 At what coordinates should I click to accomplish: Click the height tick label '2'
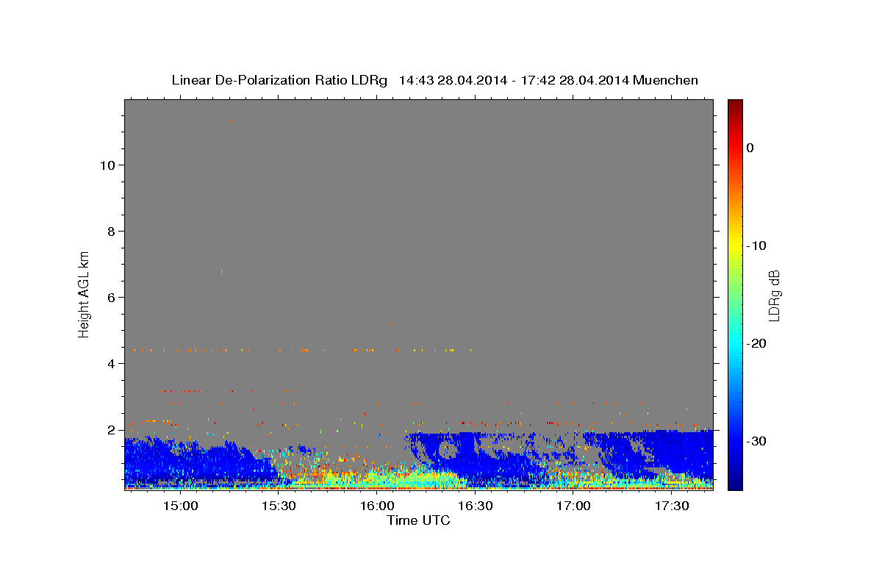tap(112, 430)
